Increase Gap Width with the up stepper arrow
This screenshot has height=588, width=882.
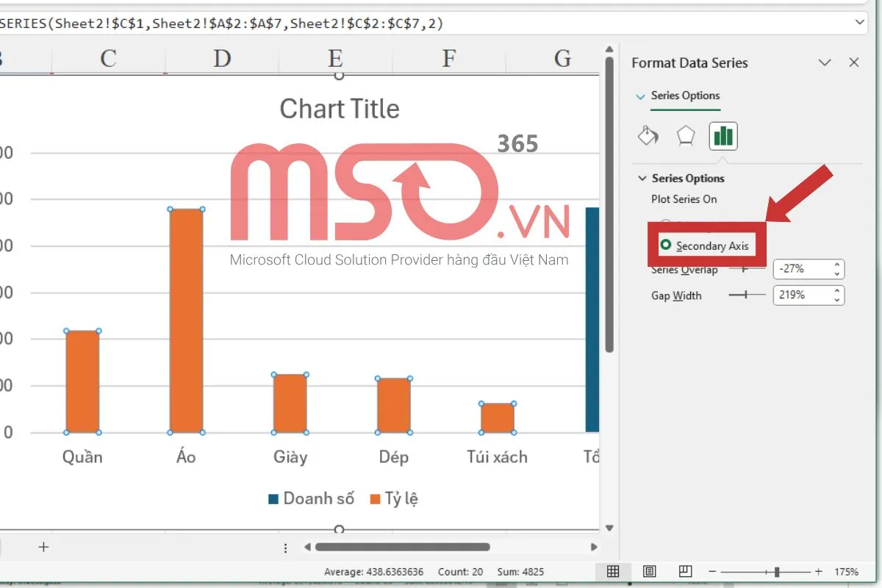point(836,291)
